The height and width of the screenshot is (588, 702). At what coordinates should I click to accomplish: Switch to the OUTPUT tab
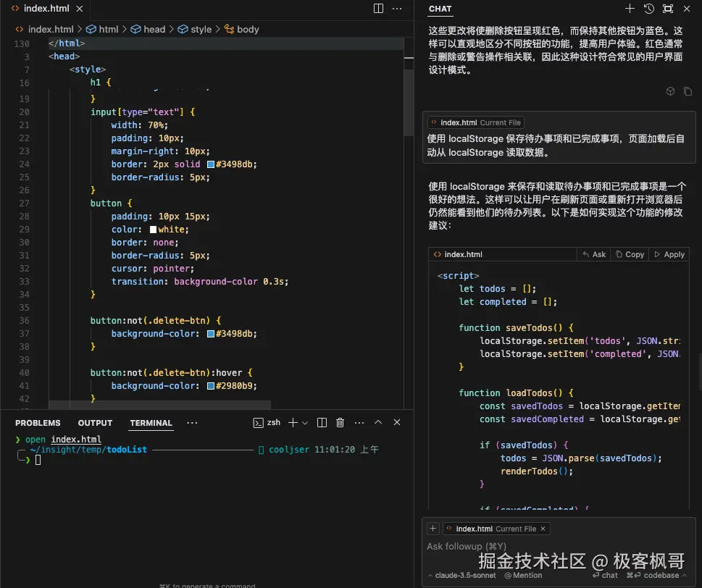point(95,423)
